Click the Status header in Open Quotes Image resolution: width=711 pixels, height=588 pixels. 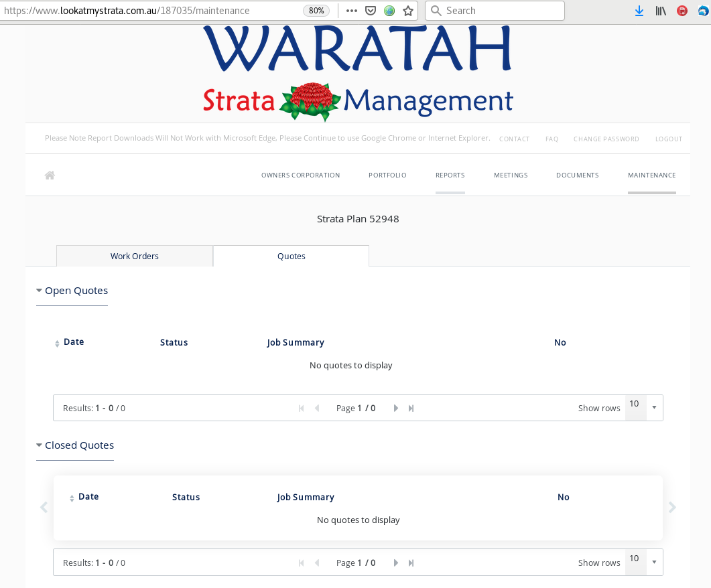pos(174,342)
